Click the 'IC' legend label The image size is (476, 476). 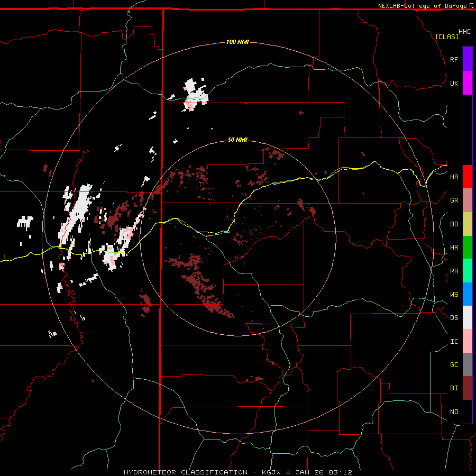454,342
